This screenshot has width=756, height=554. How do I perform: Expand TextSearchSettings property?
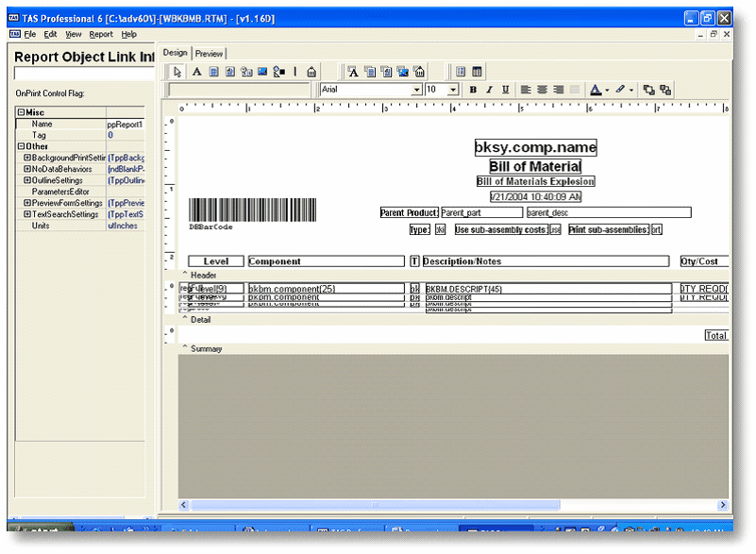pyautogui.click(x=27, y=214)
